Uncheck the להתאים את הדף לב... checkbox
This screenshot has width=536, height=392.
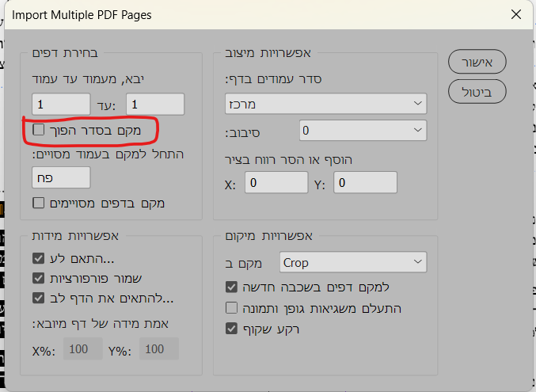coord(39,299)
